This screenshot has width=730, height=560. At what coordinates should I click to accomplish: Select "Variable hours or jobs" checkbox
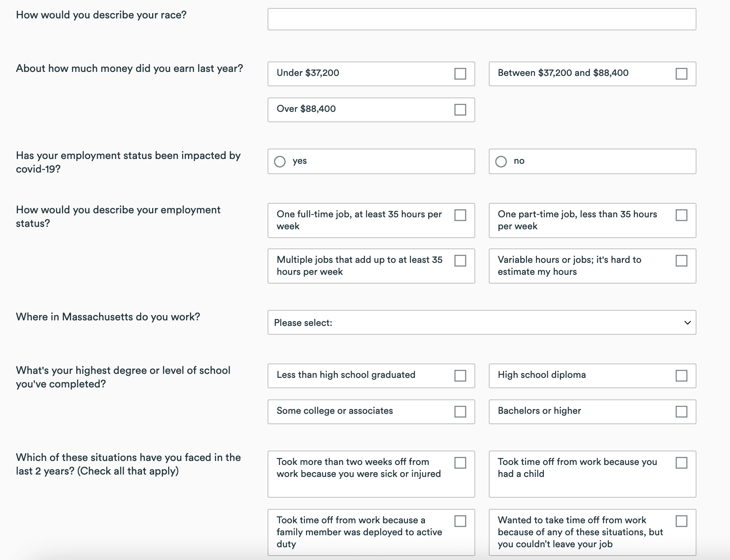click(x=681, y=261)
